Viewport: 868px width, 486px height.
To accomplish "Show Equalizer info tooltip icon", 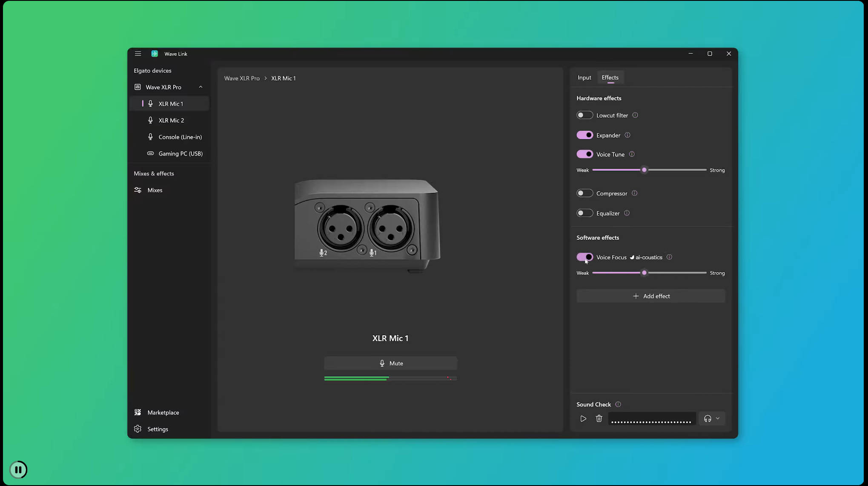I will [627, 213].
